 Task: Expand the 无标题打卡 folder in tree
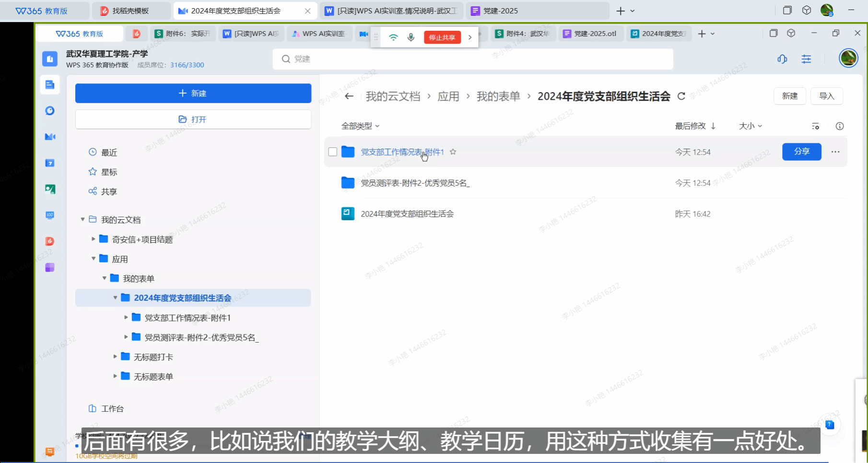tap(115, 356)
